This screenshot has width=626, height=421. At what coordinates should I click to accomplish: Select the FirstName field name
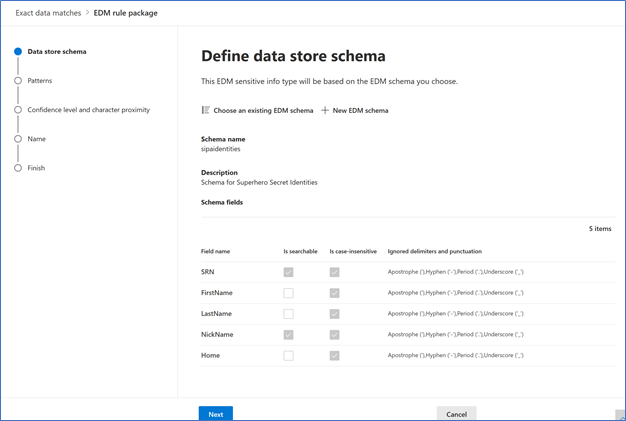(216, 293)
